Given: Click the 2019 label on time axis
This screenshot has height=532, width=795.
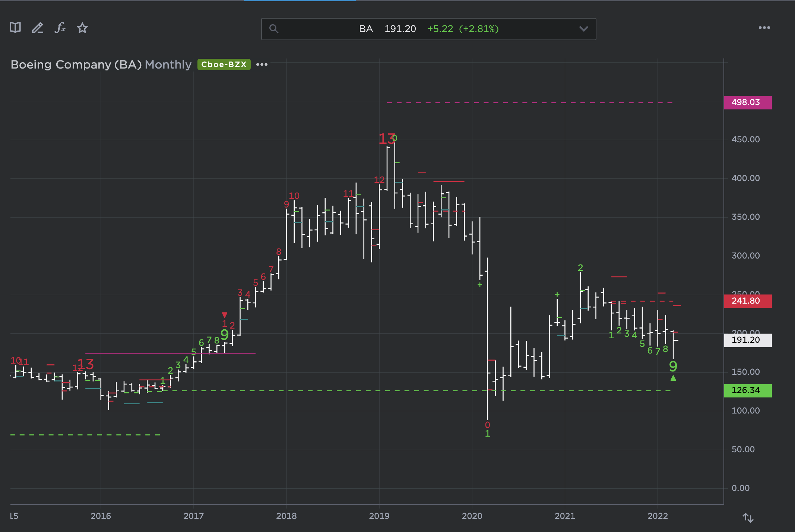Looking at the screenshot, I should click(x=379, y=516).
